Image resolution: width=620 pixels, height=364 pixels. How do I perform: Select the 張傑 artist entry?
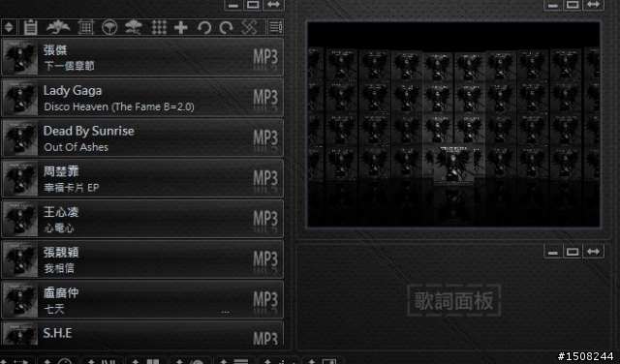point(142,57)
